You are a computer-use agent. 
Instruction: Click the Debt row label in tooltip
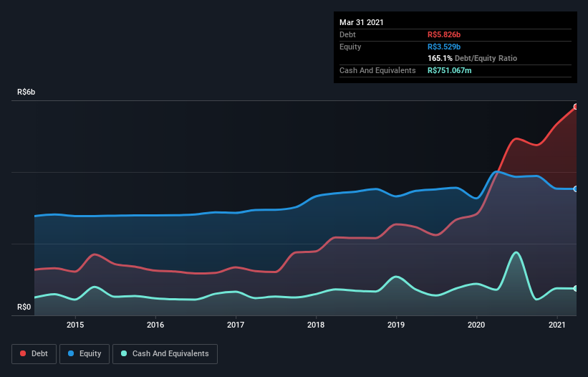(347, 34)
